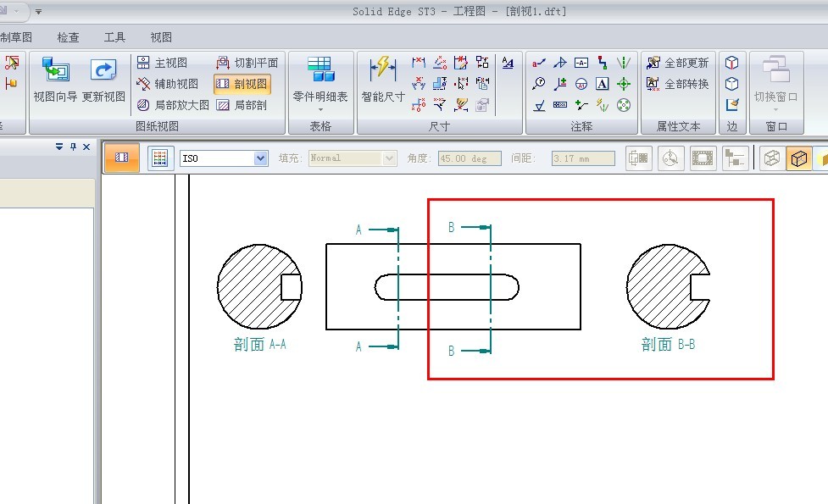Toggle the panel auto-hide pin

74,147
